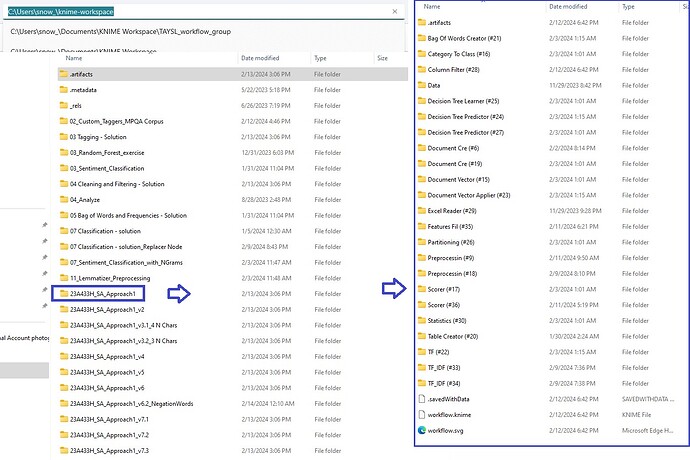
Task: Sort the right file list by Name column
Action: pos(432,7)
